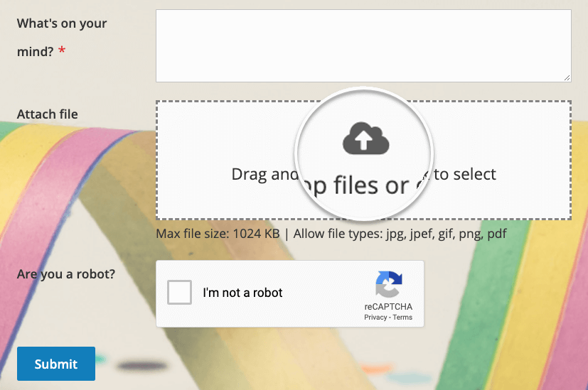Click the "Max file size: 1024 KB" hint
The height and width of the screenshot is (390, 588).
click(x=218, y=234)
